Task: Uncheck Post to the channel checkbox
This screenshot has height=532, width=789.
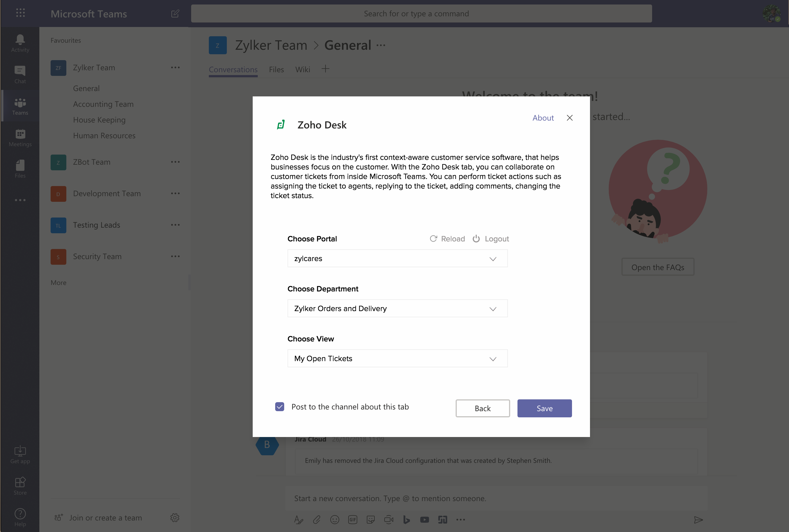Action: tap(280, 407)
